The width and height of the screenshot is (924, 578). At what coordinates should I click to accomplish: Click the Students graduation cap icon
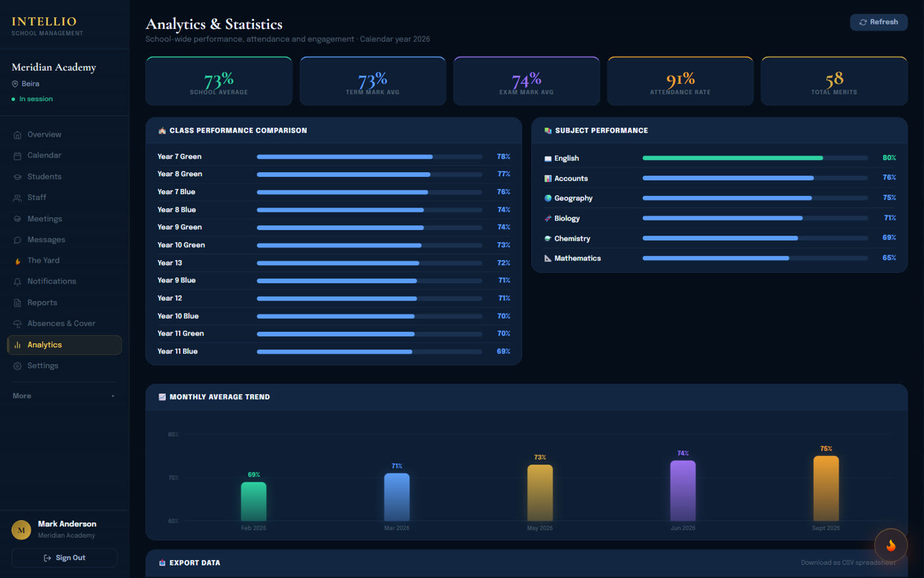tap(17, 177)
